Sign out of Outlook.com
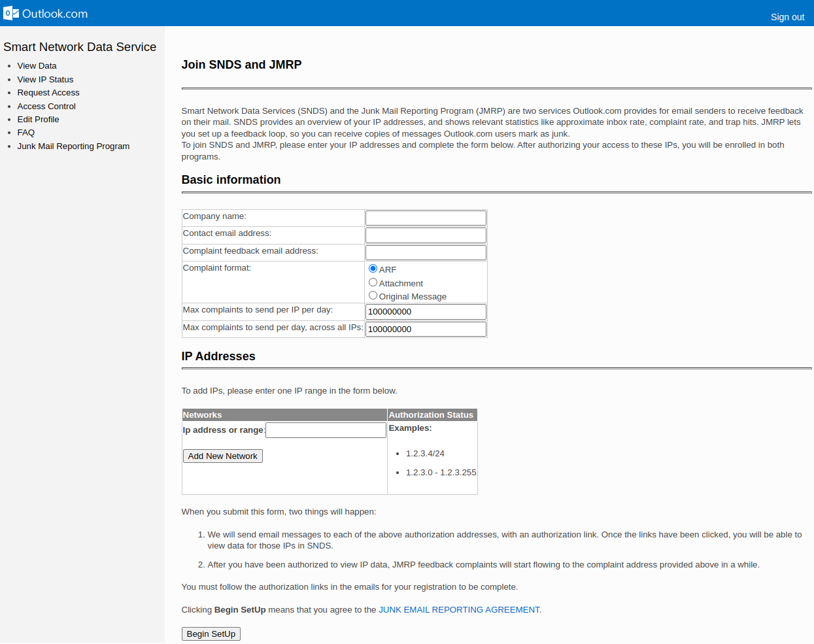This screenshot has width=814, height=644. 787,17
